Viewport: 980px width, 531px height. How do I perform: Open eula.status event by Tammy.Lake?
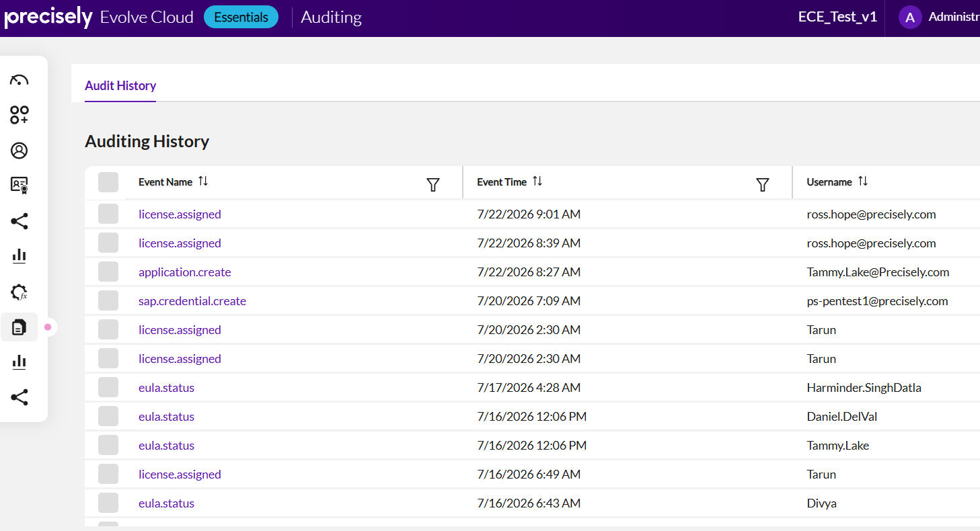point(166,446)
